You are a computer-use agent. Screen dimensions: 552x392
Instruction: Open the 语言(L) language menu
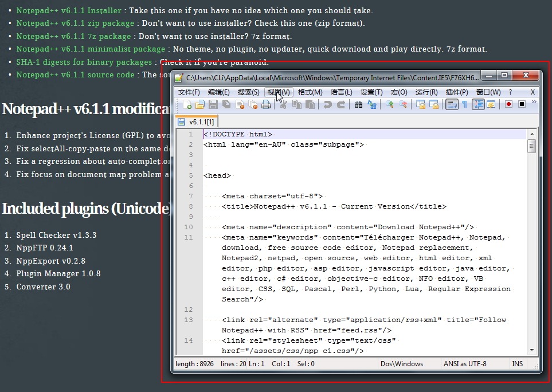tap(342, 92)
